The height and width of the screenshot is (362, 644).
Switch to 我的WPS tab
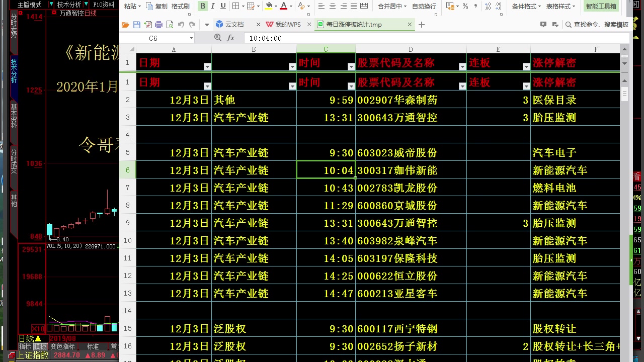[x=288, y=25]
